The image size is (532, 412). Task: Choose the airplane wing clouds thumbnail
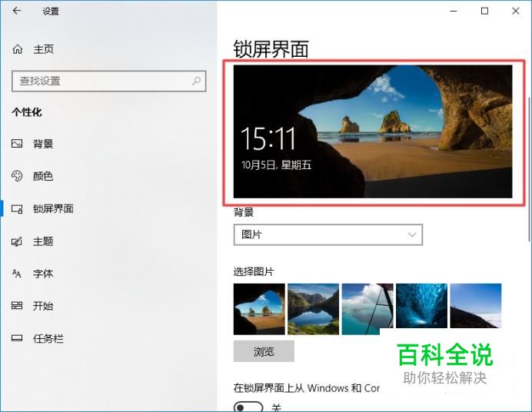click(367, 309)
